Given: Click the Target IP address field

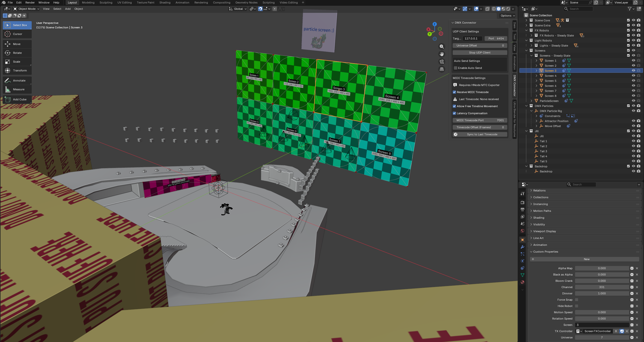Looking at the screenshot, I should click(x=472, y=39).
